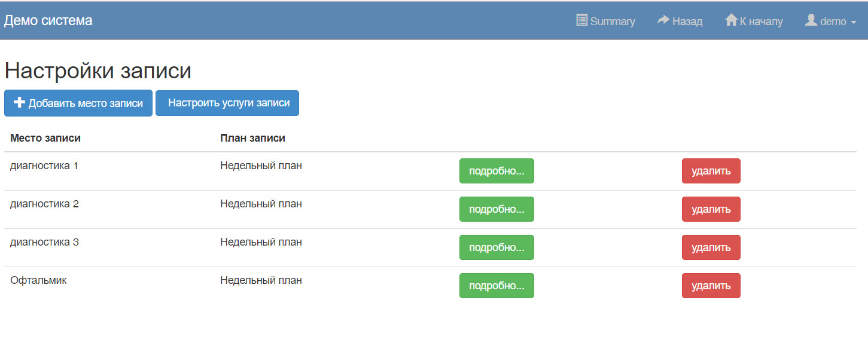Open подробно for диагностика 2
868x343 pixels.
[497, 209]
